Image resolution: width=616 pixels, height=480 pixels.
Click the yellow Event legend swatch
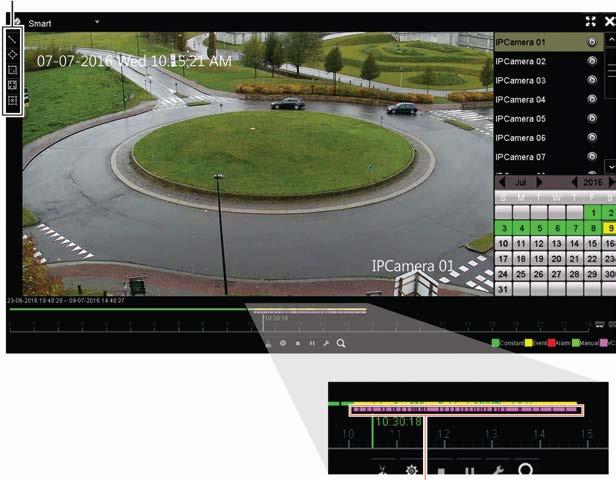click(x=528, y=343)
